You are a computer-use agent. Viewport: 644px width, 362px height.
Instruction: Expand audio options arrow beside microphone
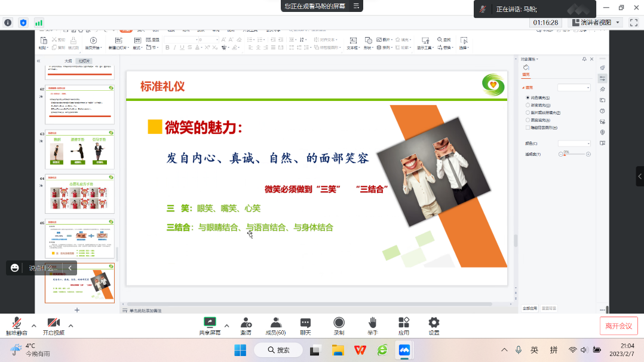(x=33, y=326)
